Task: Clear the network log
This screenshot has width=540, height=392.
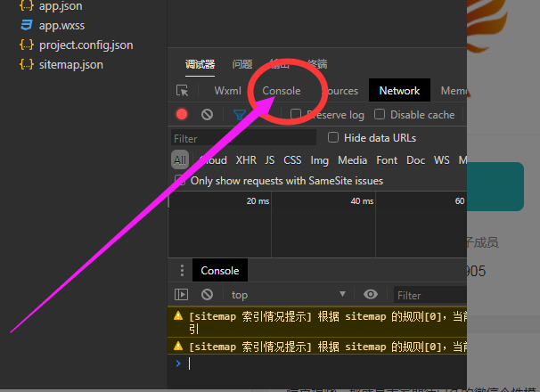Action: (x=207, y=115)
